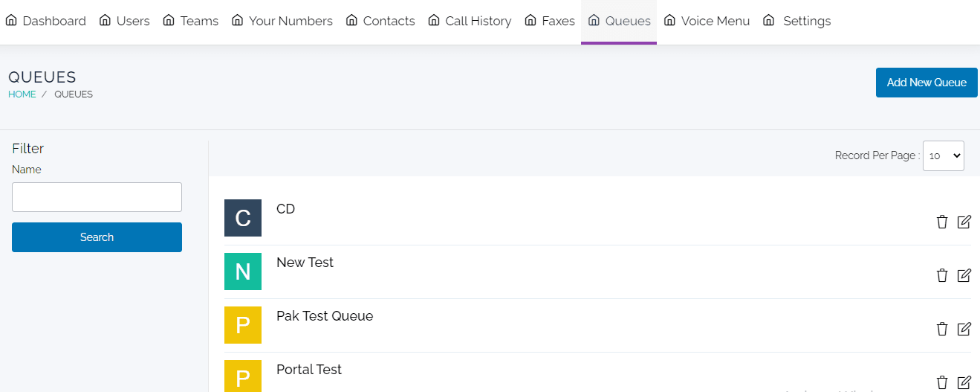980x392 pixels.
Task: Open the Dashboard tab
Action: click(x=46, y=21)
